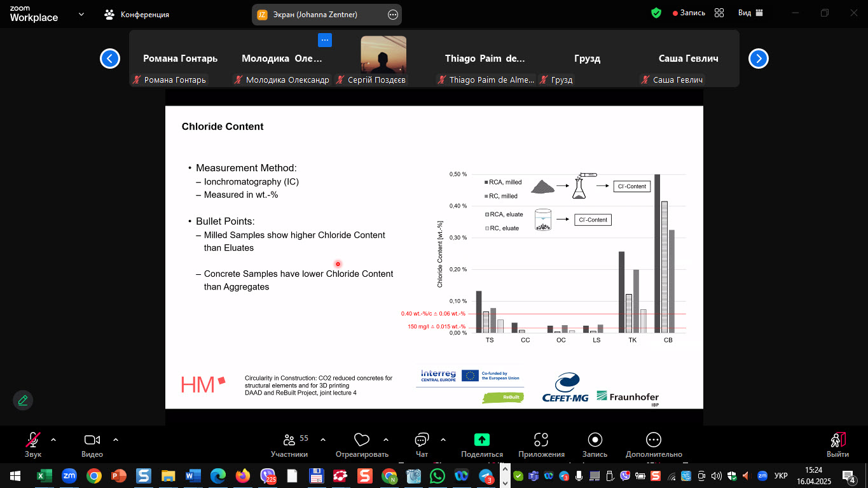This screenshot has width=868, height=488.
Task: Open the Chat panel
Action: [422, 444]
